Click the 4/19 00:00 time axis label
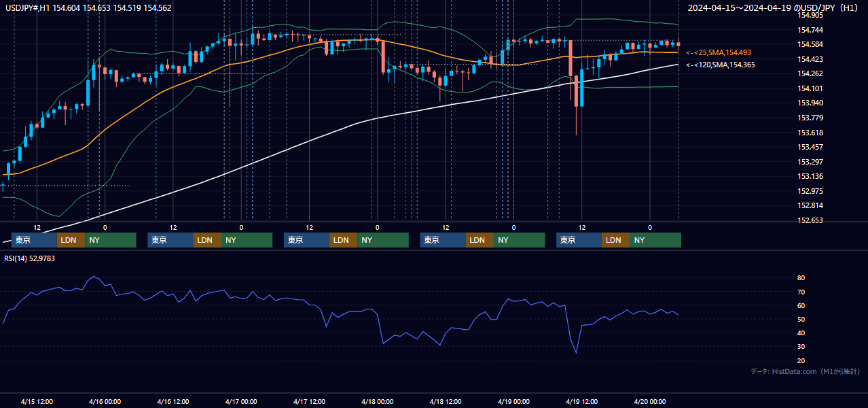Screen dimensions: 868x408 (513, 402)
